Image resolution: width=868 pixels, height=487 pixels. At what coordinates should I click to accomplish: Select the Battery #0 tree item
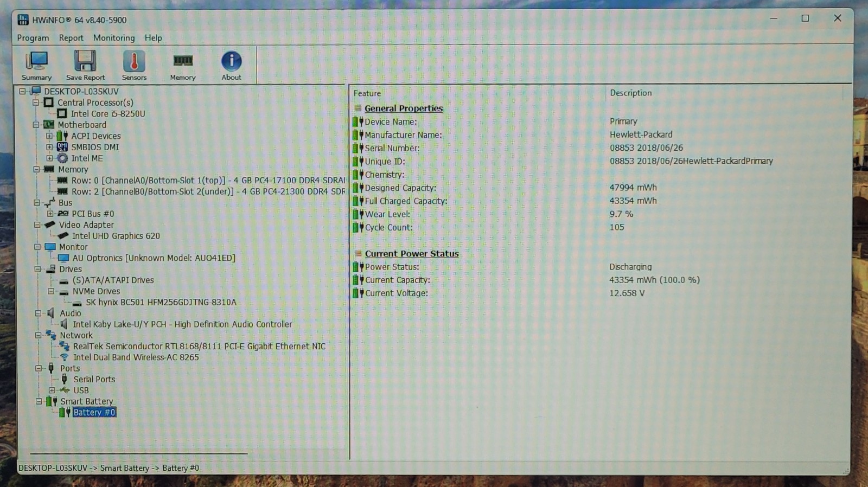[x=94, y=412]
